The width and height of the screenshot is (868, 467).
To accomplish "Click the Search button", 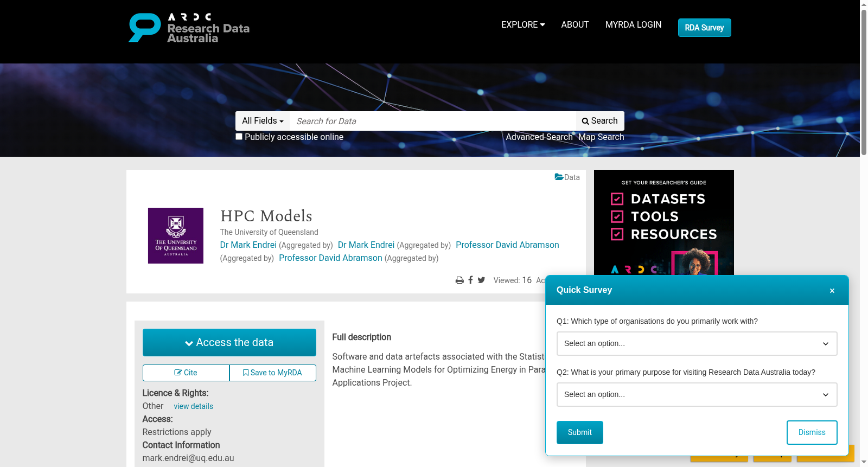I will tap(600, 121).
